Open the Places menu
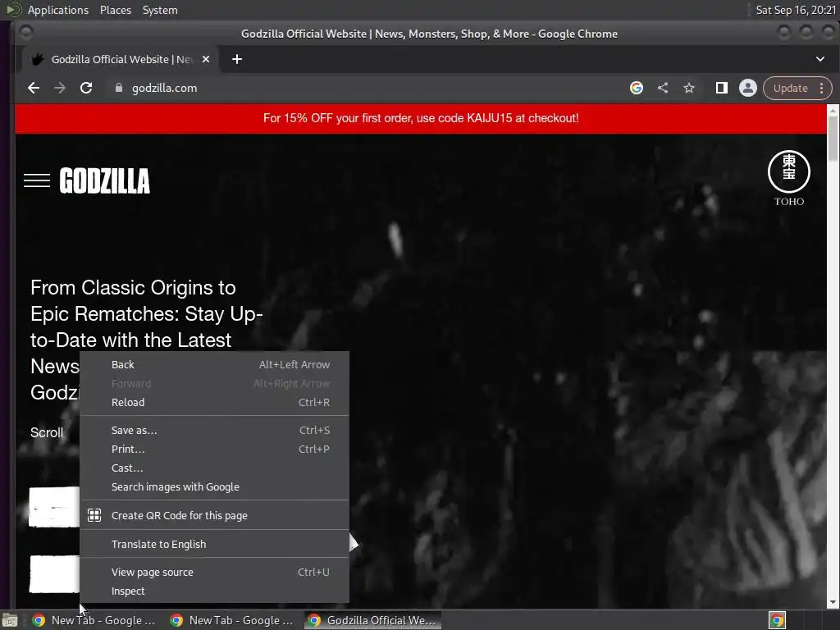 [x=115, y=10]
